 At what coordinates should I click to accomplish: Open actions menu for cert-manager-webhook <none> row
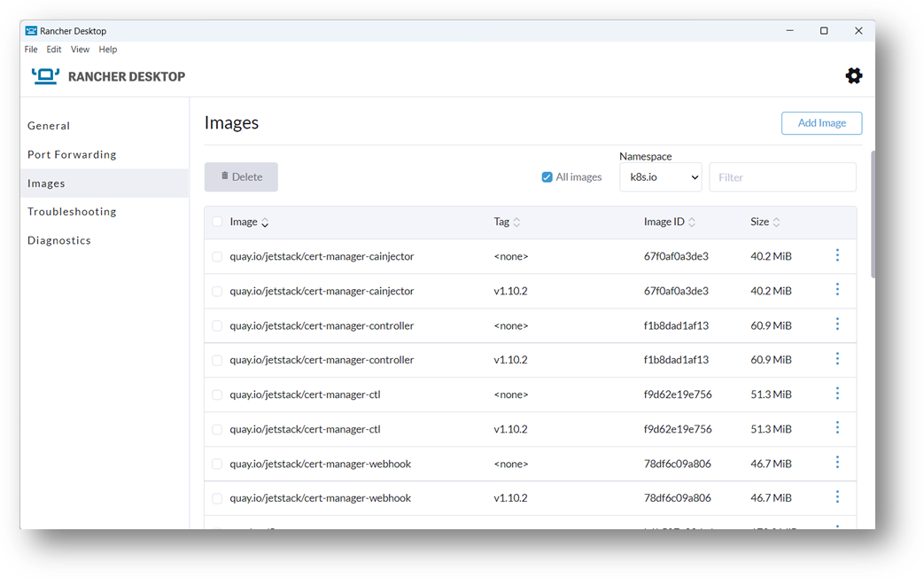click(837, 463)
